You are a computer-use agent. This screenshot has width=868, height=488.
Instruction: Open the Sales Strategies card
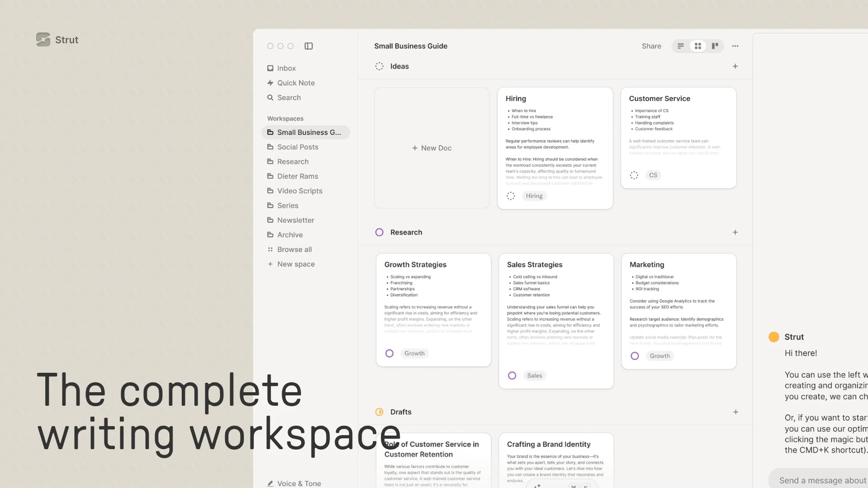click(x=556, y=321)
